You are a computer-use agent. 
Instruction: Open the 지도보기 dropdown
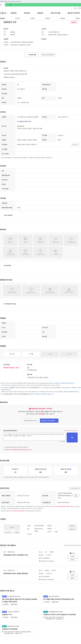(75, 145)
